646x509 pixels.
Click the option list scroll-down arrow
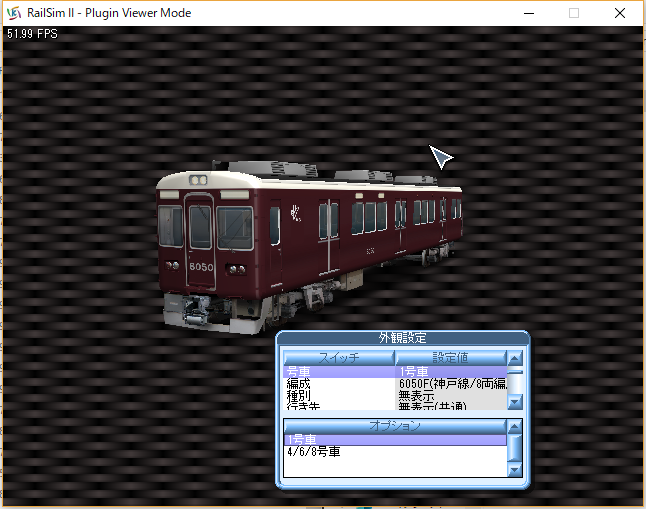(x=515, y=469)
